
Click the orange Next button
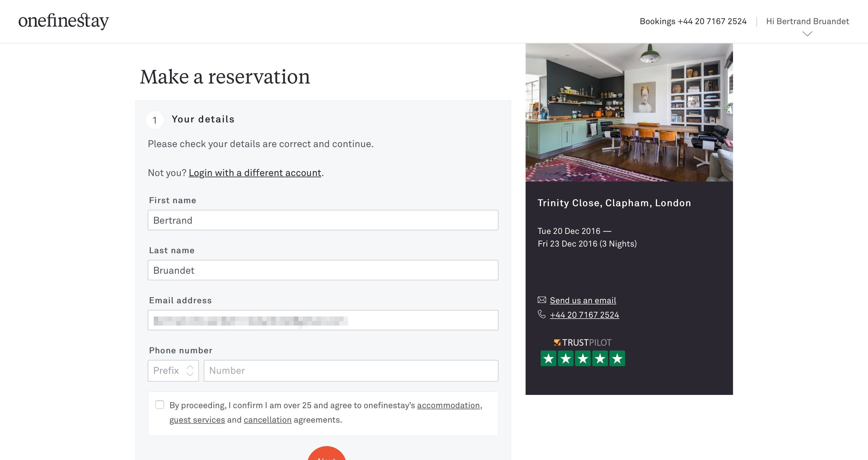(x=327, y=453)
